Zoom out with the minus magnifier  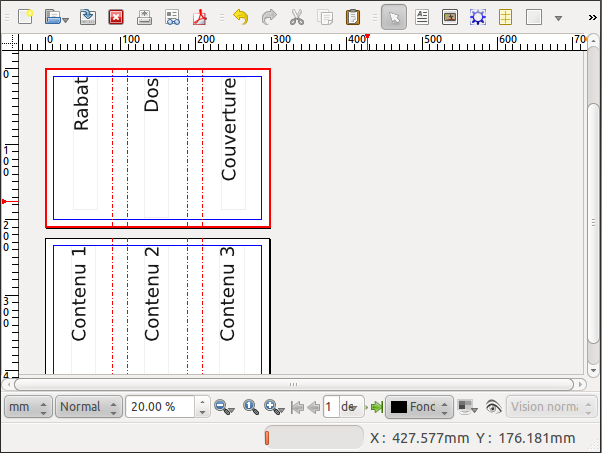[x=224, y=407]
